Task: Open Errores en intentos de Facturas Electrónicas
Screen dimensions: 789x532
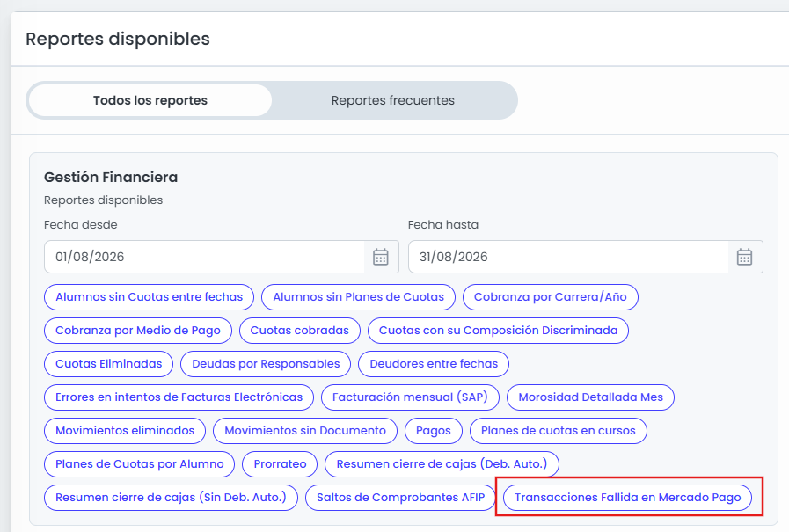Action: point(179,397)
